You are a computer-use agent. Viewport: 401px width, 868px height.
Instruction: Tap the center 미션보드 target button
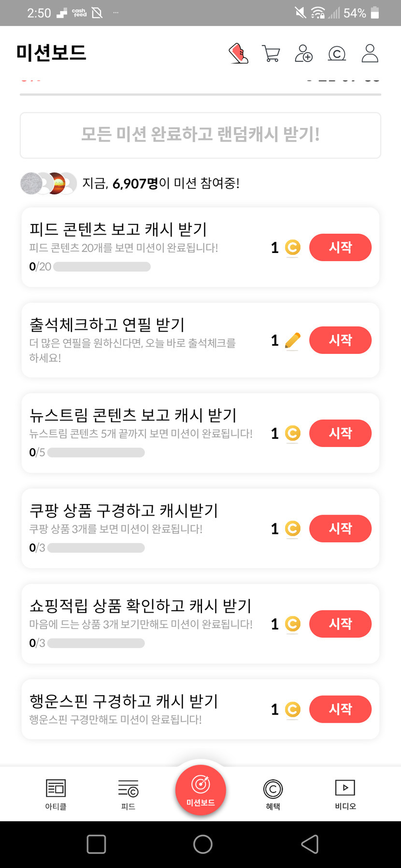click(200, 790)
